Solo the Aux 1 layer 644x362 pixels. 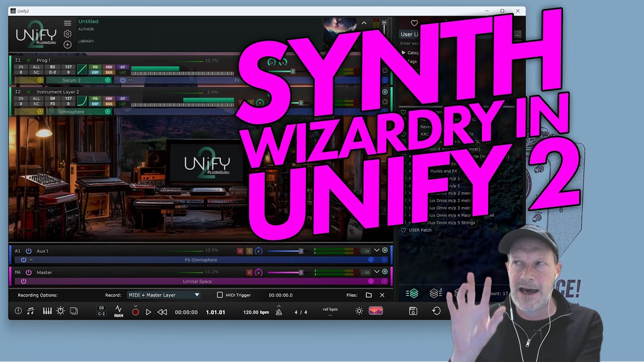coord(249,251)
